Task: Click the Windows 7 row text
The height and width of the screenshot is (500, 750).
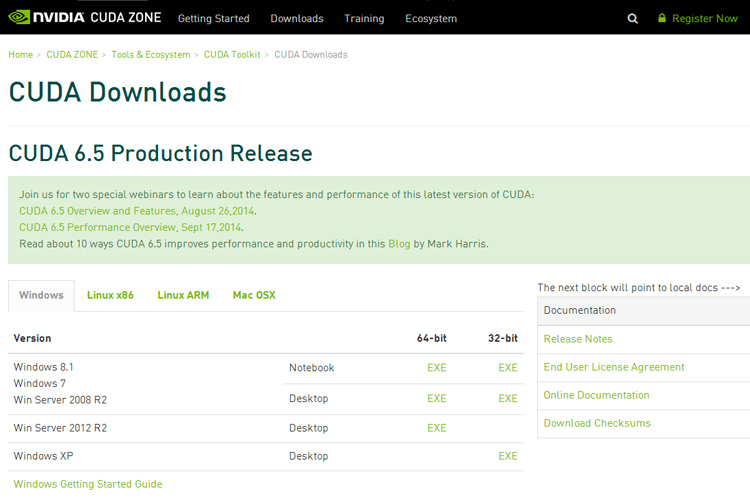Action: point(40,384)
